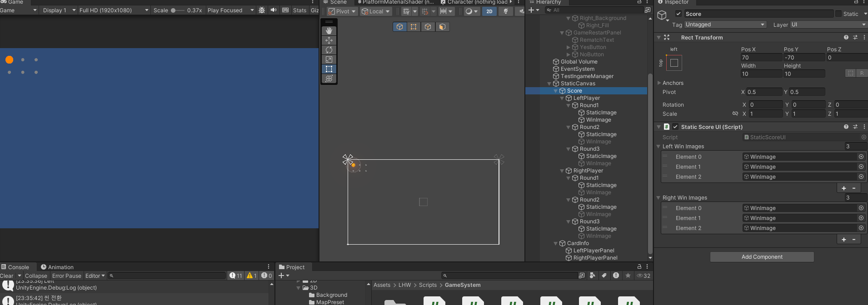Add element to Left Win Images list

[x=844, y=188]
